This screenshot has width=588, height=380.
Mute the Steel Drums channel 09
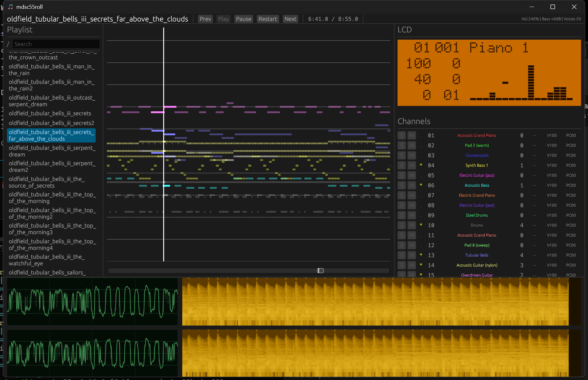pos(412,215)
